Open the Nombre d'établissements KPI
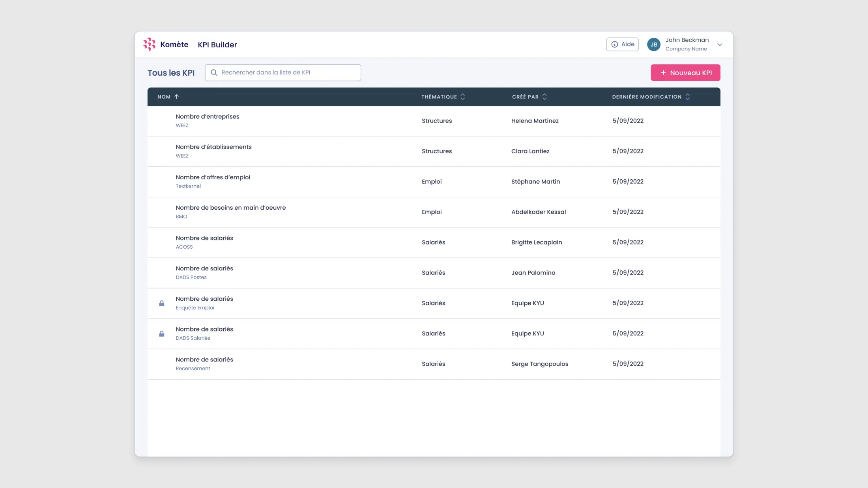 (x=213, y=147)
